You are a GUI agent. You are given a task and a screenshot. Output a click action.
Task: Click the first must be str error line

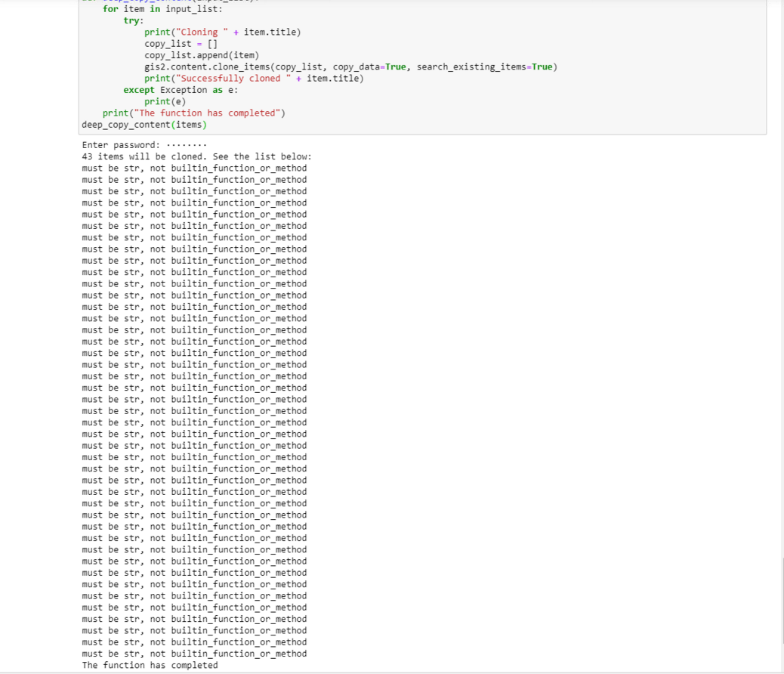pos(194,168)
